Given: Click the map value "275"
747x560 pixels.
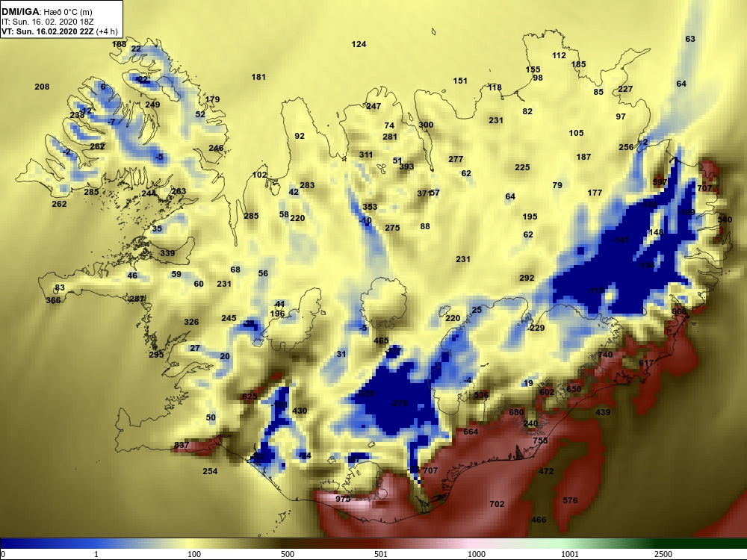Looking at the screenshot, I should point(392,228).
